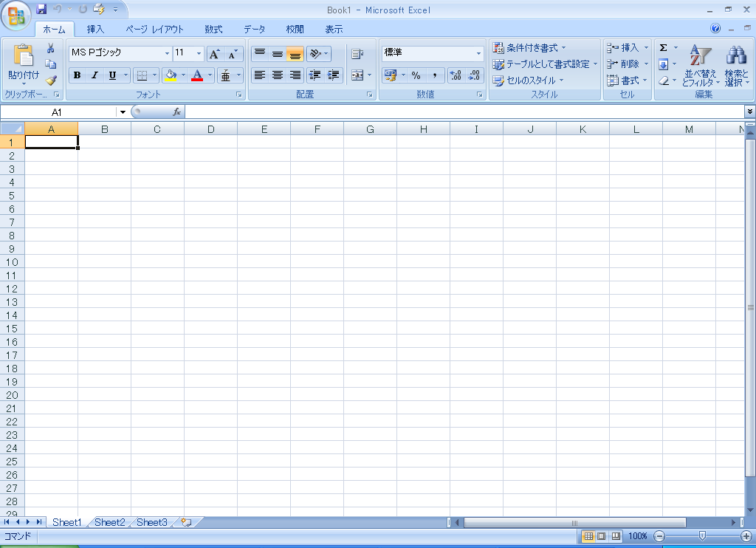Switch to Normal view in status bar
Image resolution: width=756 pixels, height=548 pixels.
(588, 536)
